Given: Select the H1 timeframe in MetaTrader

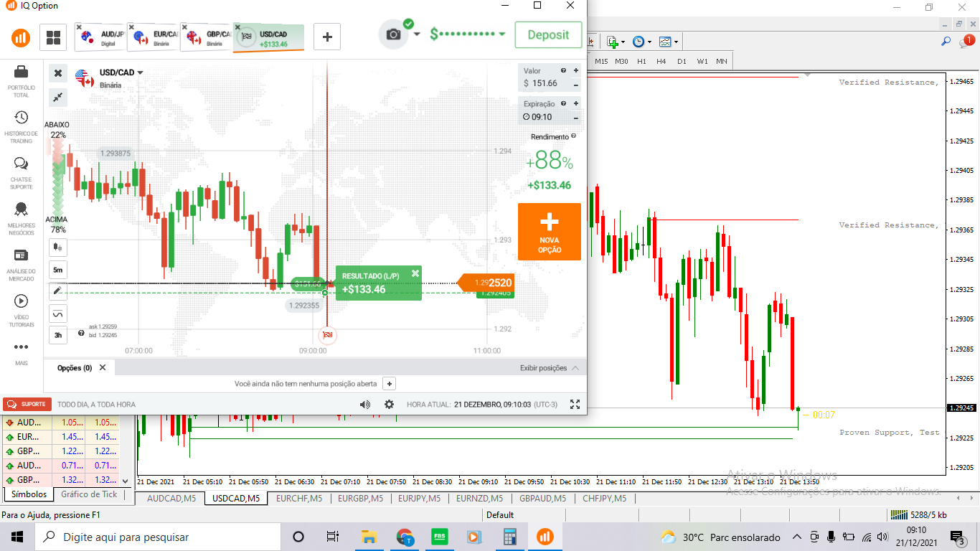Looking at the screenshot, I should (641, 61).
